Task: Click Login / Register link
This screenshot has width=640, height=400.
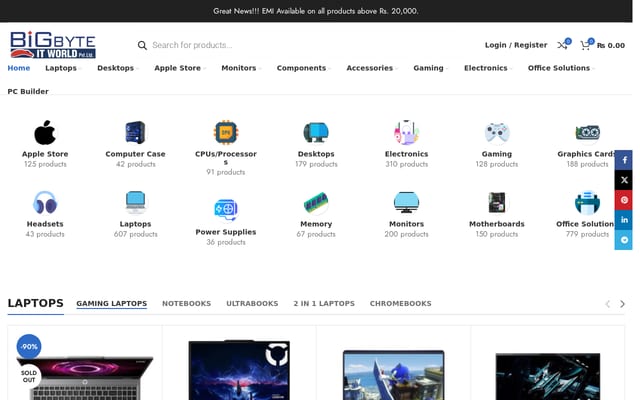Action: (x=516, y=45)
